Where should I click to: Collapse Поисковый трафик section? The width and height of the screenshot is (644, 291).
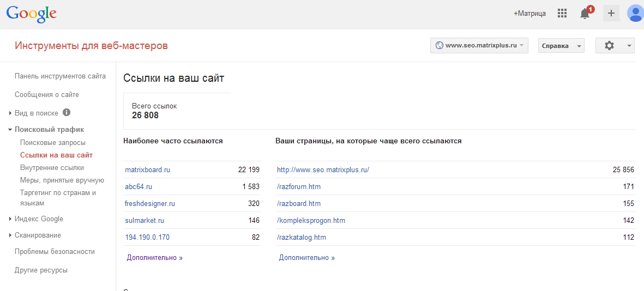coord(10,130)
